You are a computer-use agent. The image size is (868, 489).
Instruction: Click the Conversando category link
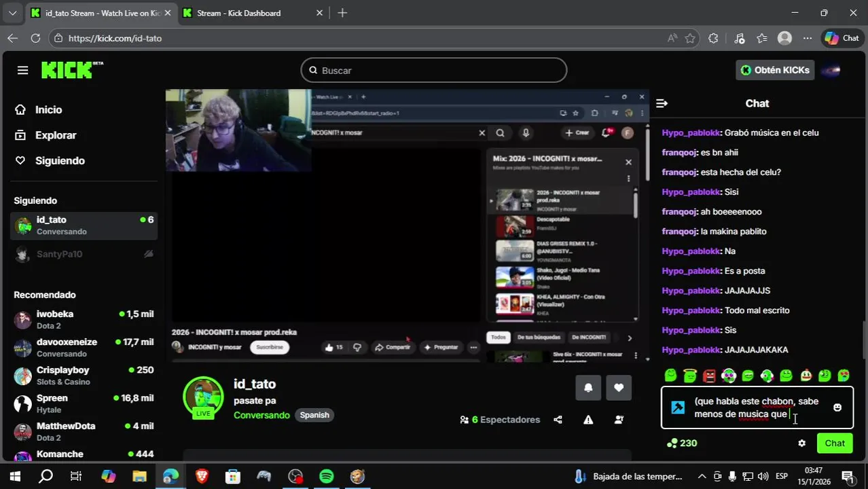pyautogui.click(x=261, y=415)
